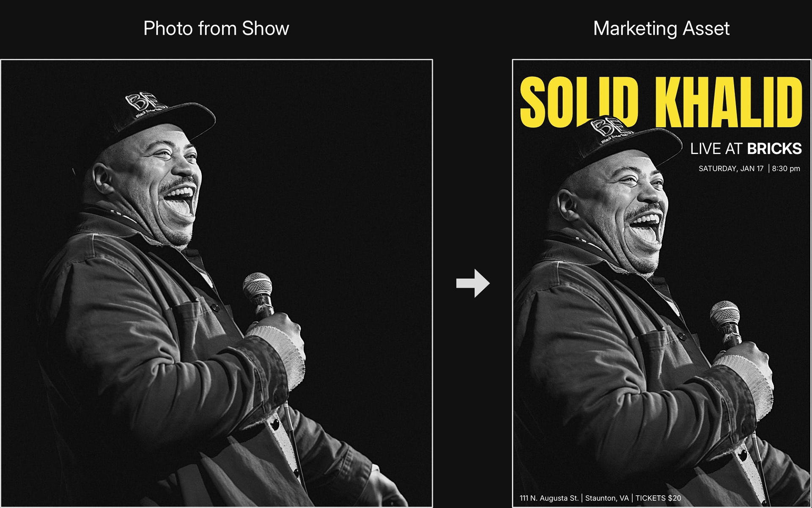The image size is (812, 508).
Task: Select the "111 N. Augusta St." address
Action: (x=549, y=498)
